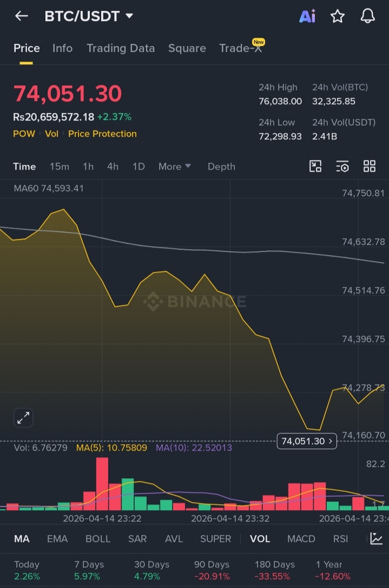
Task: Tap the 24h Low 72,298.93 value
Action: point(280,136)
